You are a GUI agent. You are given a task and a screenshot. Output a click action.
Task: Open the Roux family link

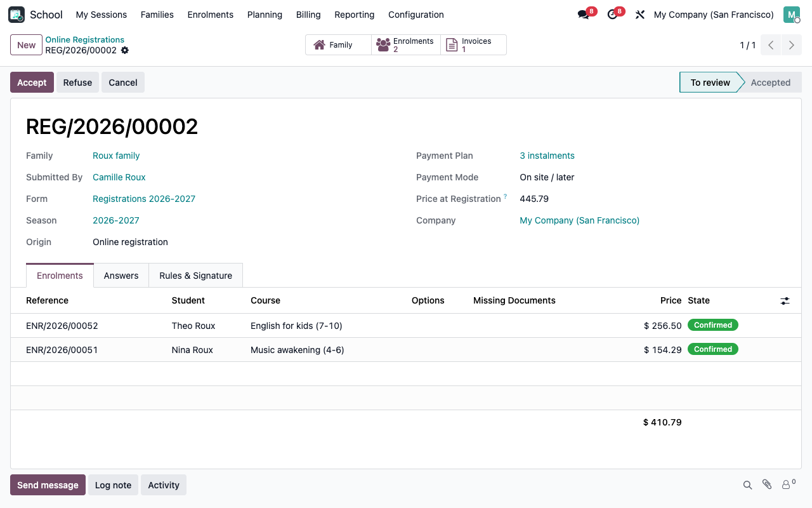(x=116, y=156)
